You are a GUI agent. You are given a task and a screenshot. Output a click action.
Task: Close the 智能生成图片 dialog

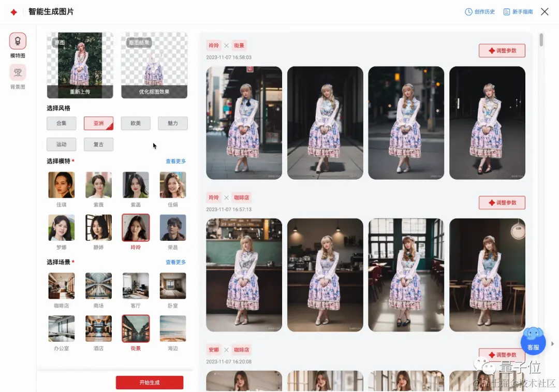coord(545,12)
